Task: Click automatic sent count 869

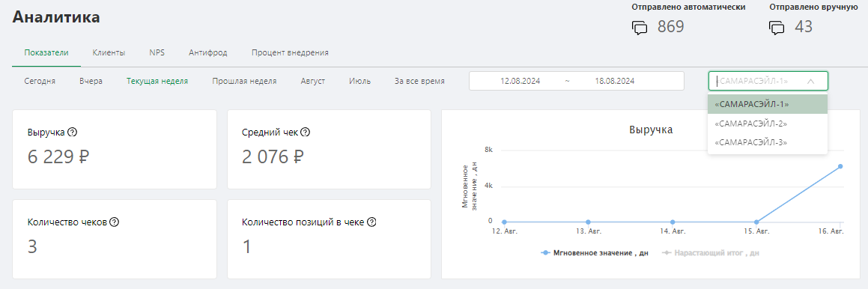Action: point(671,27)
